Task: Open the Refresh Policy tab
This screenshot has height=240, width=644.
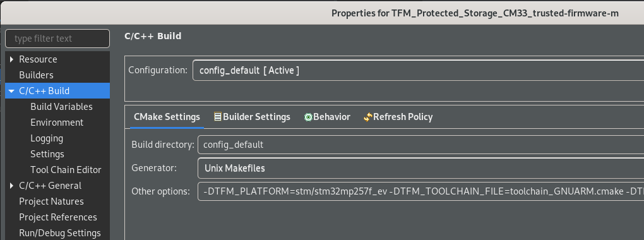Action: click(398, 117)
